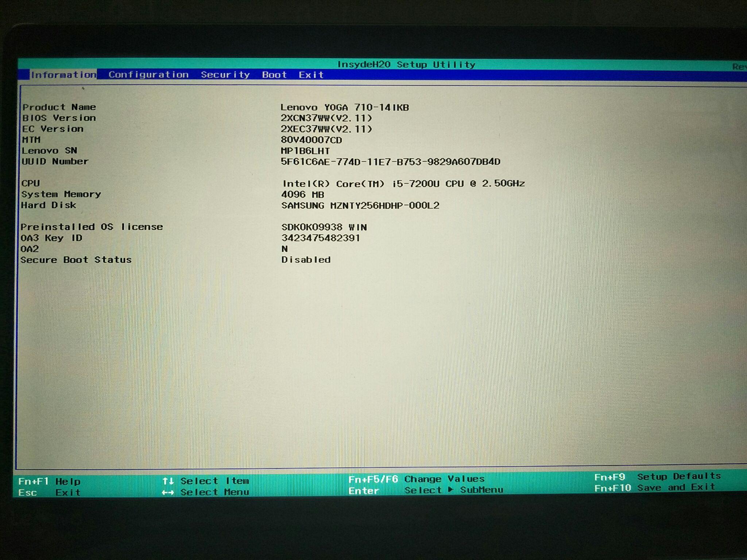
Task: Select the Boot menu
Action: 275,74
